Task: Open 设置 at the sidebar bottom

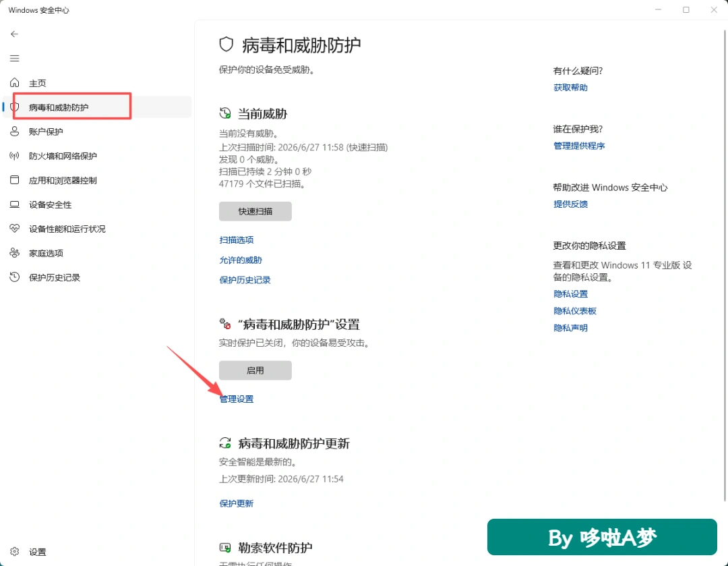Action: [x=97, y=552]
